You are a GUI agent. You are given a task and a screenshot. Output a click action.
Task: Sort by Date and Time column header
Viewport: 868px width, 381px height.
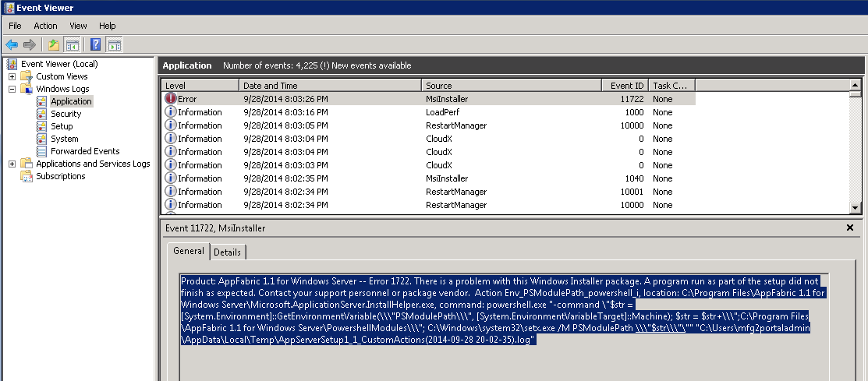330,86
